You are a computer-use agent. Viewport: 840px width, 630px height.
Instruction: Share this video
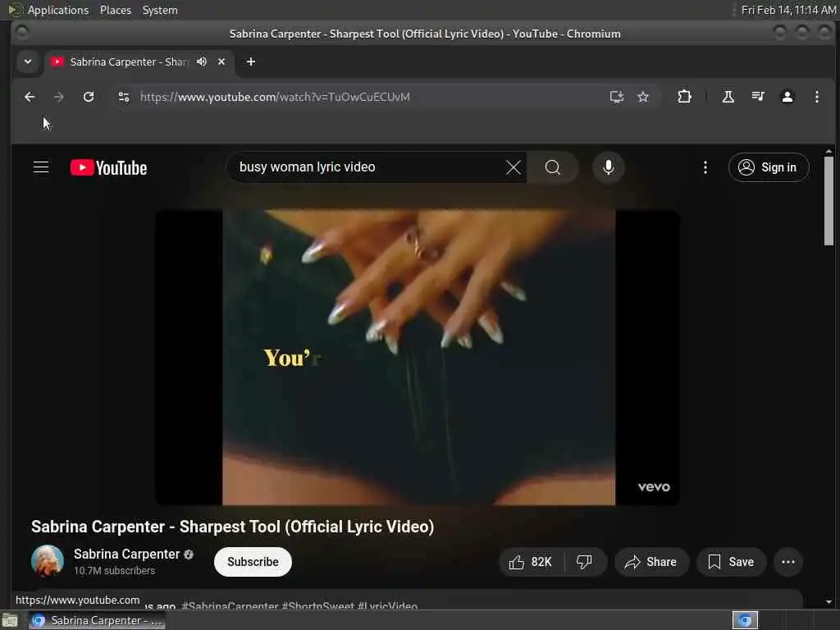651,562
